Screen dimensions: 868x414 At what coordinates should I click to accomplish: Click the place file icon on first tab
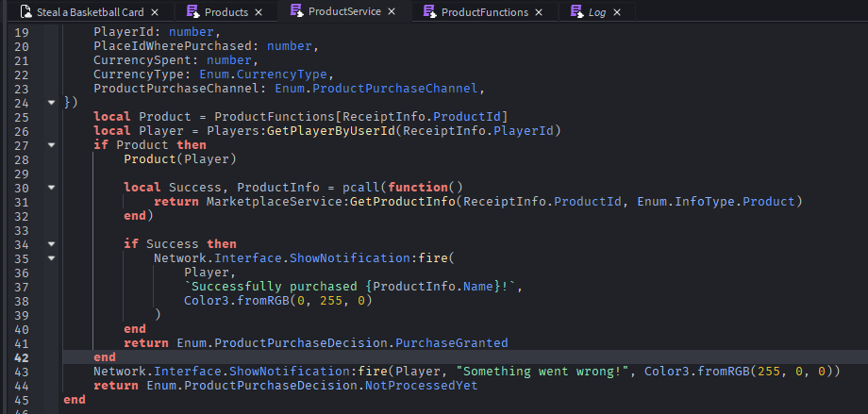click(x=26, y=11)
